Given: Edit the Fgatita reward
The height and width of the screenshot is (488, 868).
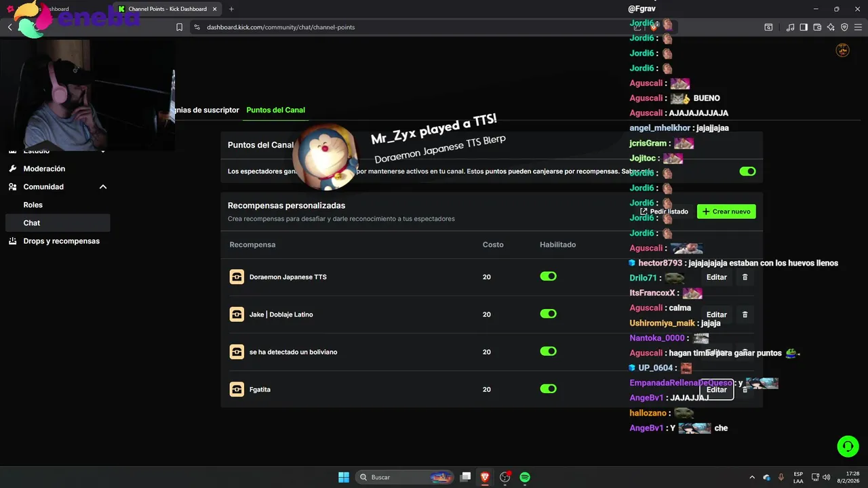Looking at the screenshot, I should click(716, 390).
